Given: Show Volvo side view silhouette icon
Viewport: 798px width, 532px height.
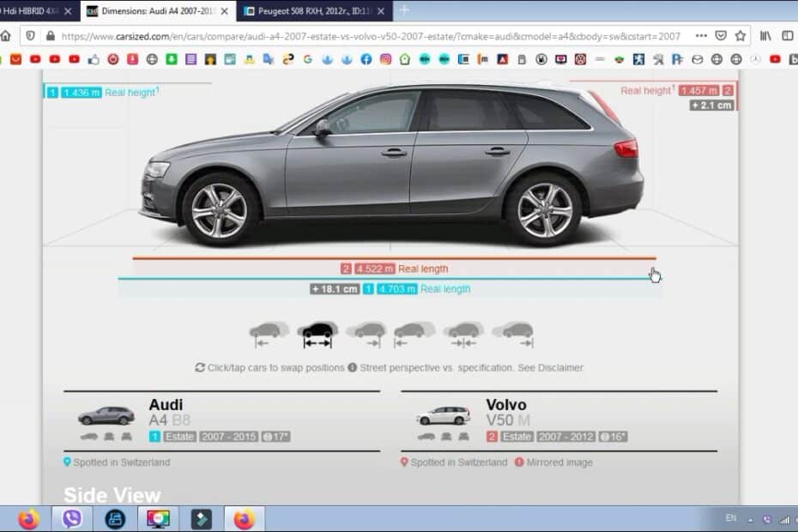Looking at the screenshot, I should tap(426, 436).
